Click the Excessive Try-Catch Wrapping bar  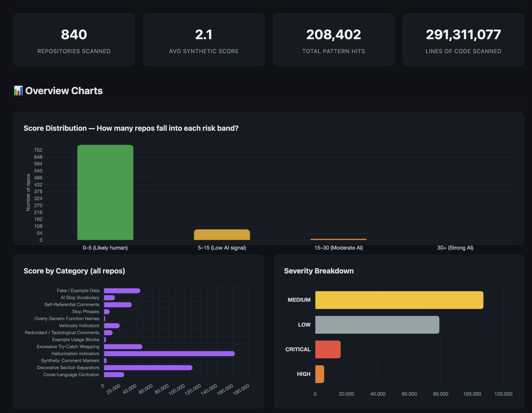123,347
